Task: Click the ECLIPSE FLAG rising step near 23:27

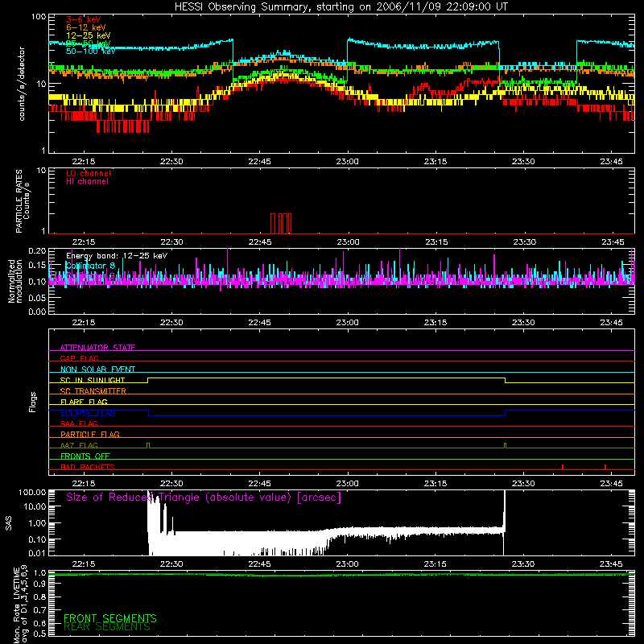Action: pyautogui.click(x=506, y=413)
